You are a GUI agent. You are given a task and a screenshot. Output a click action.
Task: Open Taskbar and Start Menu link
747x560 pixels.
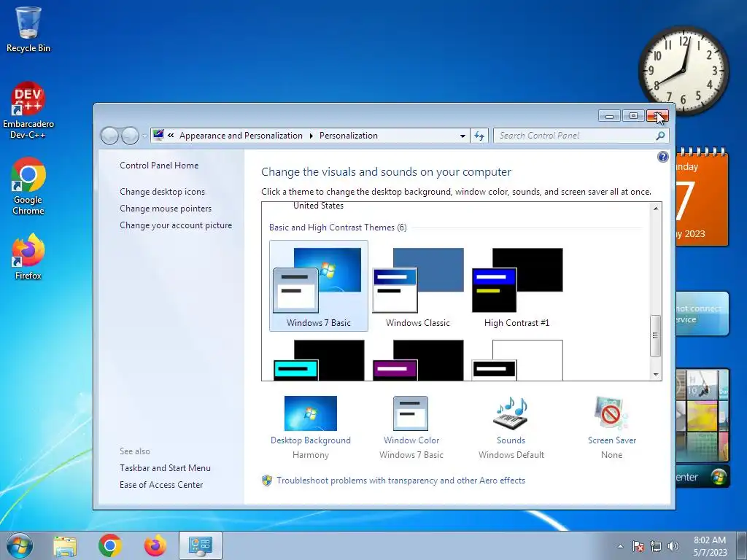point(166,468)
